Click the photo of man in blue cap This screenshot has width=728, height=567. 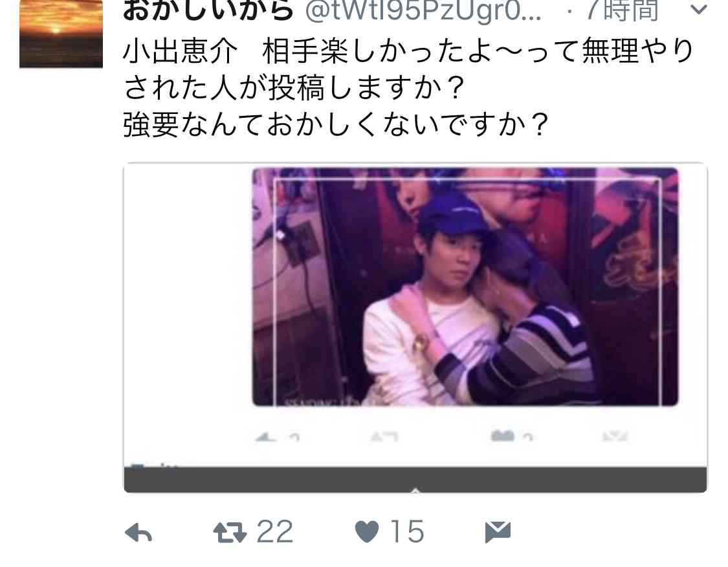coord(465,287)
